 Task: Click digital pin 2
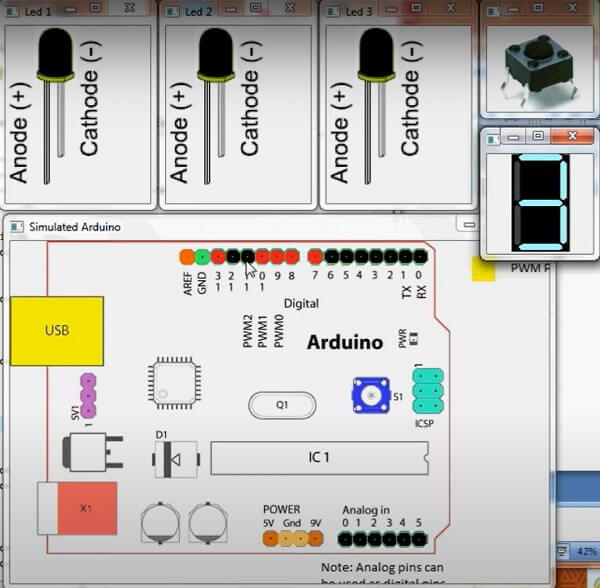[x=390, y=257]
